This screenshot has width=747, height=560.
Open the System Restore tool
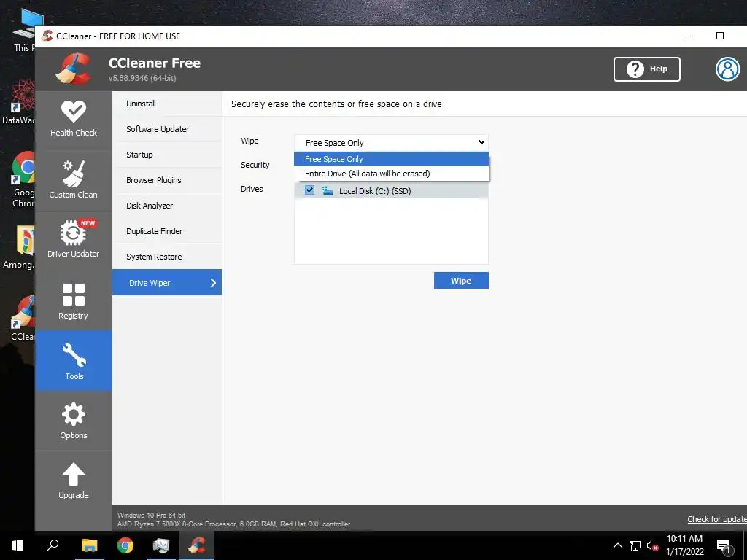167,257
